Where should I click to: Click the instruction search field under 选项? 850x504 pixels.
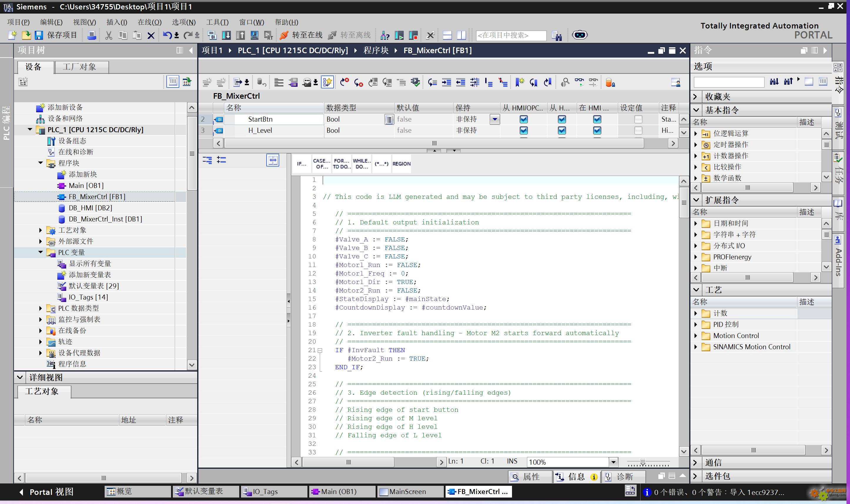729,82
